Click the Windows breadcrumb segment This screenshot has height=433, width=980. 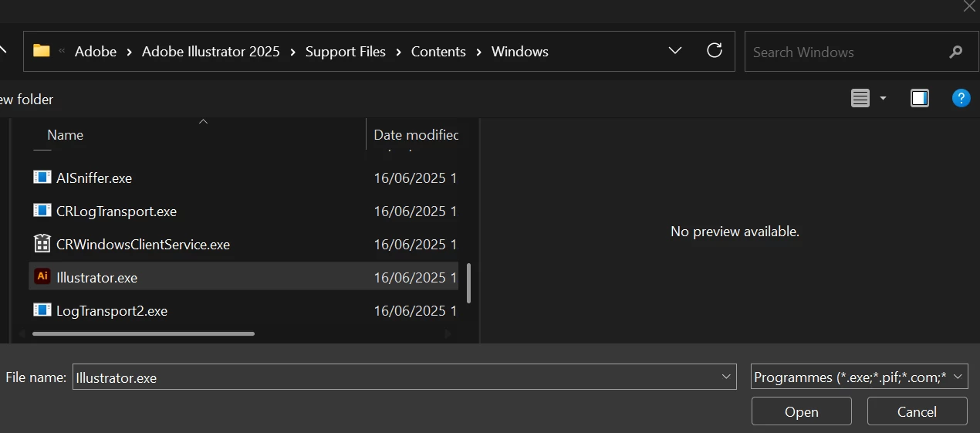[520, 52]
